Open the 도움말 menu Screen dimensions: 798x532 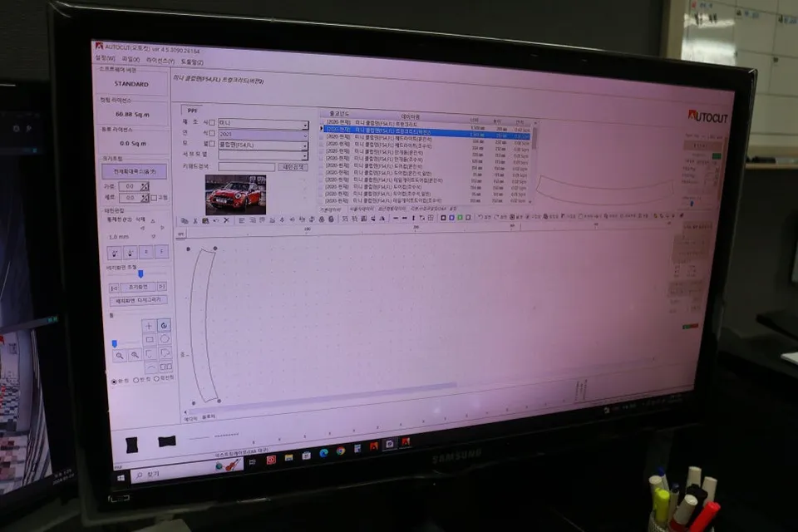[192, 62]
